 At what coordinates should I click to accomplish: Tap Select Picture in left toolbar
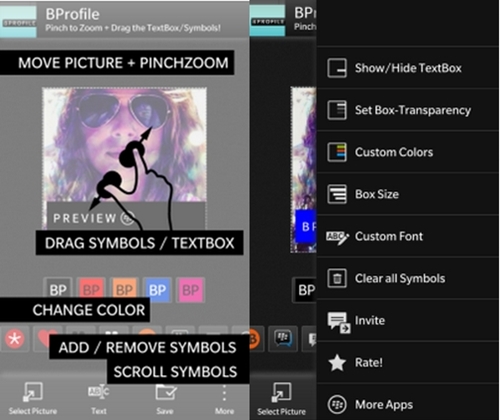33,399
